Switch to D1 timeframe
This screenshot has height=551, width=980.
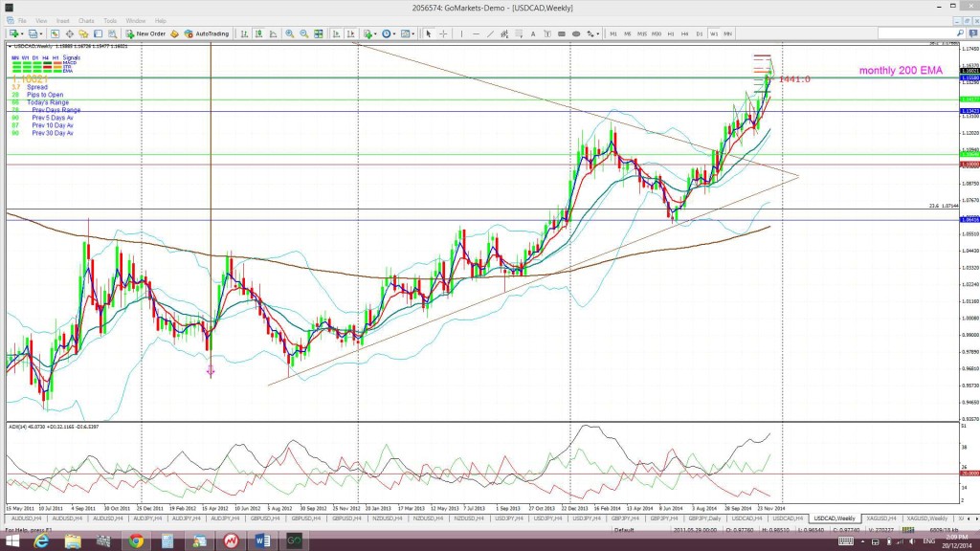coord(700,33)
